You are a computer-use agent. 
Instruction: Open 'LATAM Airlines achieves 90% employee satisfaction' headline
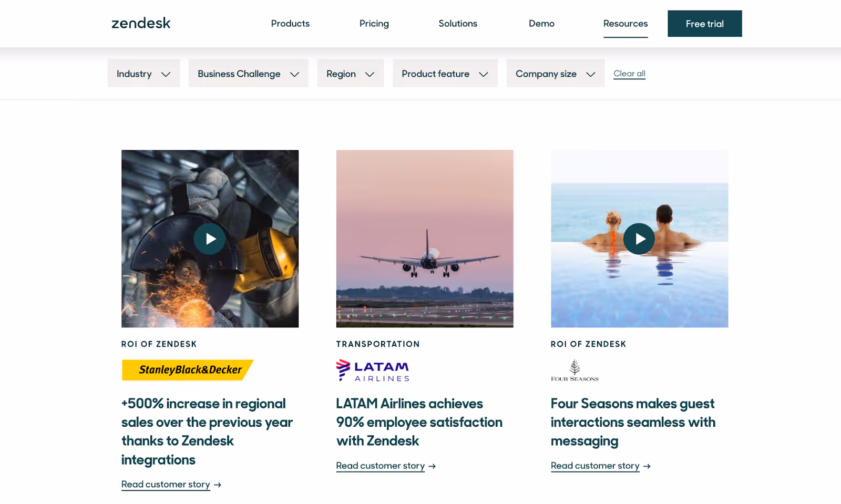(419, 422)
